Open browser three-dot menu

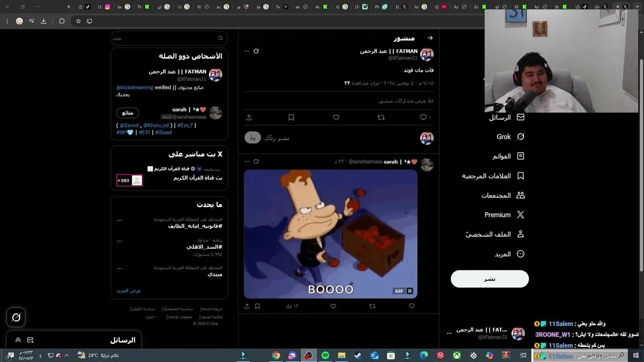pos(7,21)
